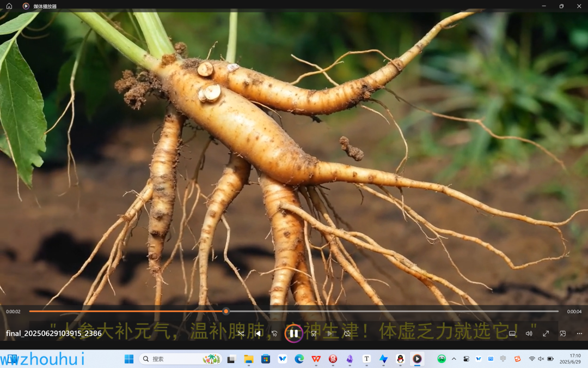
Task: Skip back 10 seconds
Action: coord(275,333)
